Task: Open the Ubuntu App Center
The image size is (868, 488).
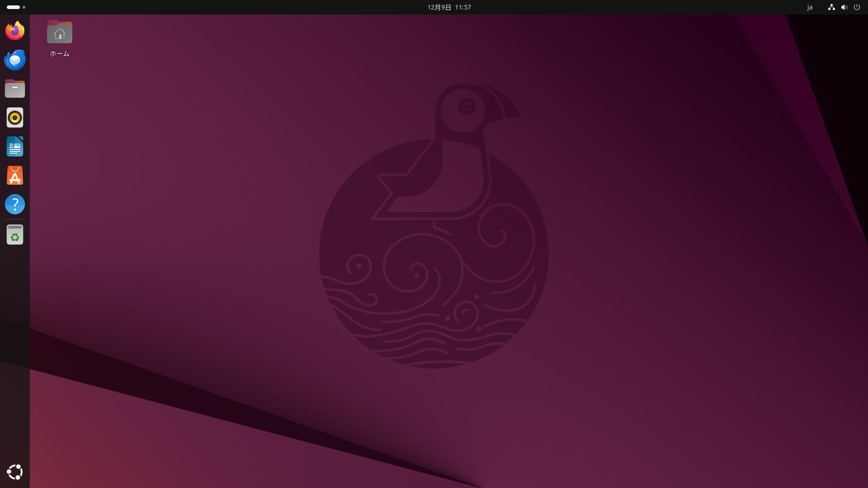Action: tap(15, 175)
